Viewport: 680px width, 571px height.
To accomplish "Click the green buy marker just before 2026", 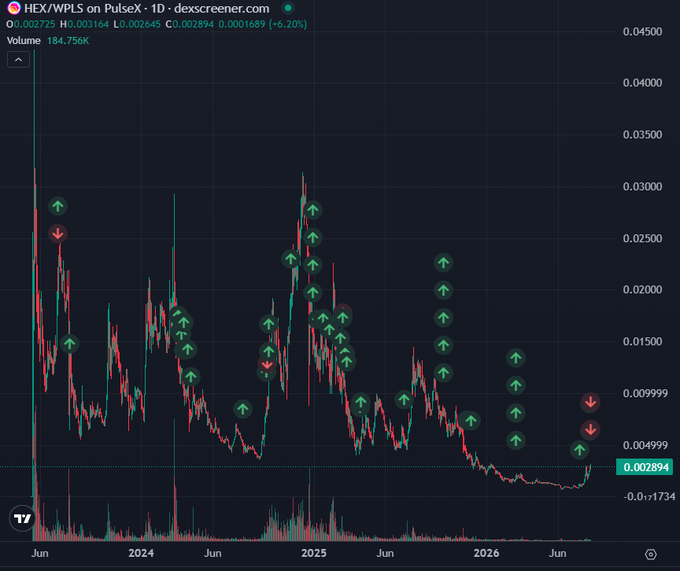I will [471, 420].
